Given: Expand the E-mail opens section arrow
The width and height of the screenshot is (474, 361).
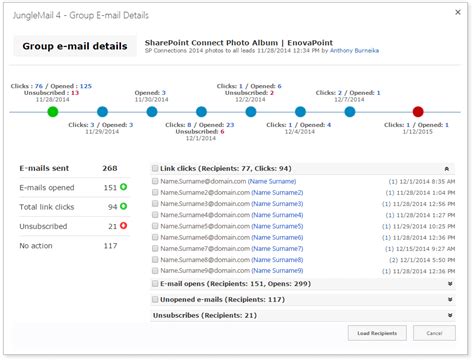Looking at the screenshot, I should click(x=450, y=284).
